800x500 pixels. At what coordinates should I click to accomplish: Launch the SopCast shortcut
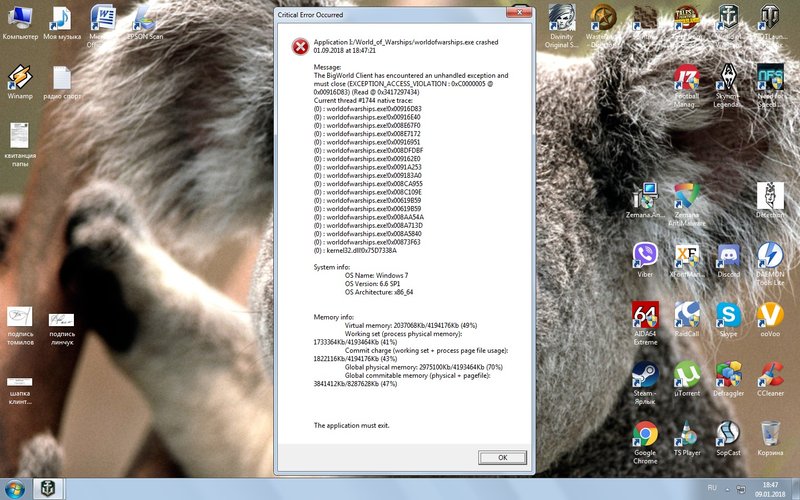click(x=729, y=438)
